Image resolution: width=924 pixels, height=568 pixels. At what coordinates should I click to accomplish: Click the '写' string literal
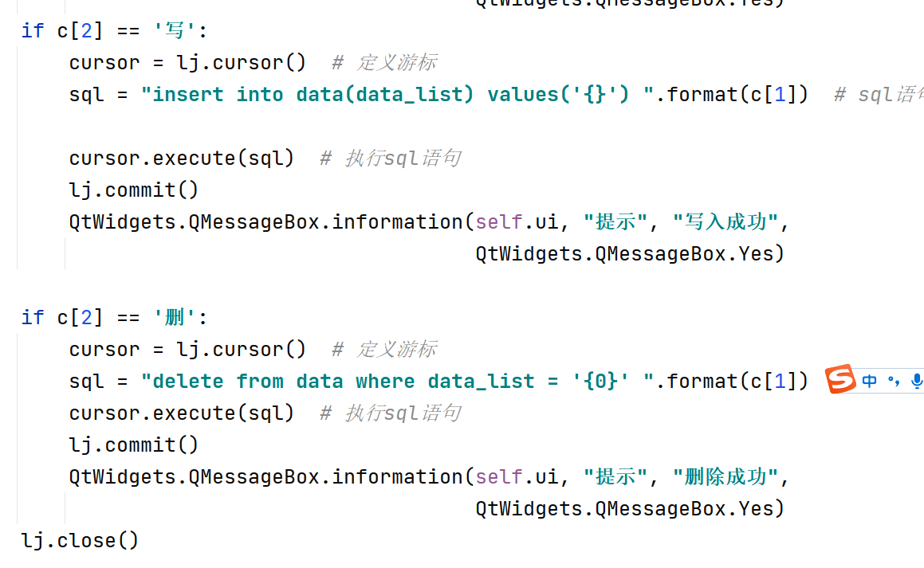[x=168, y=31]
